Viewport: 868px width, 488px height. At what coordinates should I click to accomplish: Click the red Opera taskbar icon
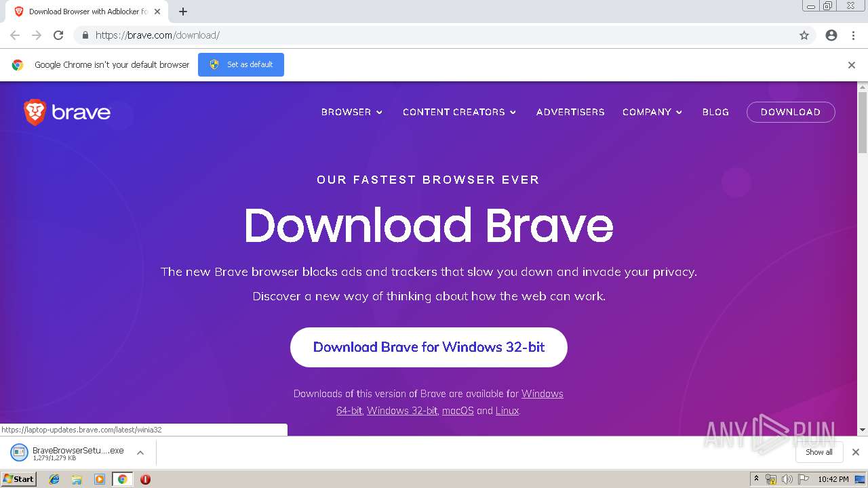coord(145,479)
